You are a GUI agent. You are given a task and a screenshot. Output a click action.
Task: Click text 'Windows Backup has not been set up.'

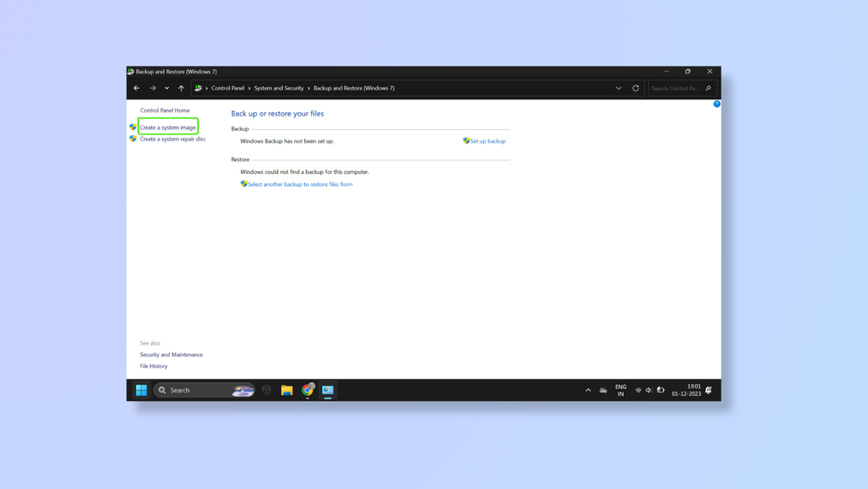click(x=287, y=142)
